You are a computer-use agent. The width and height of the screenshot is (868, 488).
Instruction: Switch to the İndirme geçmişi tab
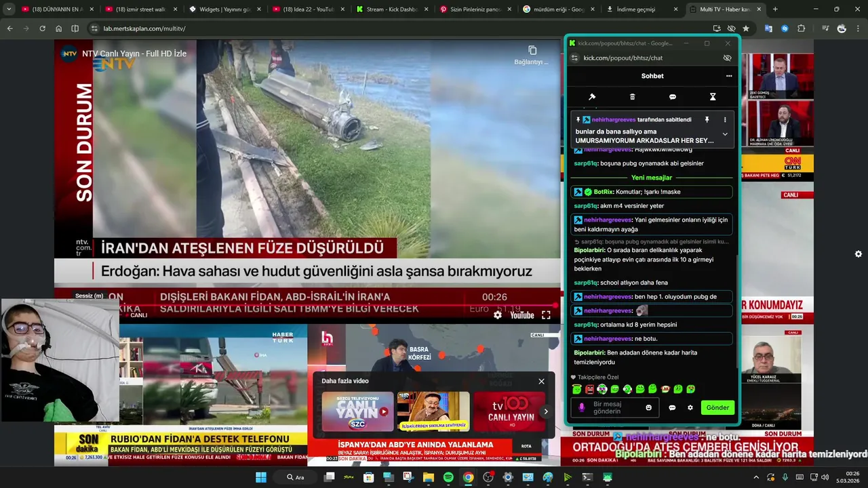(643, 9)
